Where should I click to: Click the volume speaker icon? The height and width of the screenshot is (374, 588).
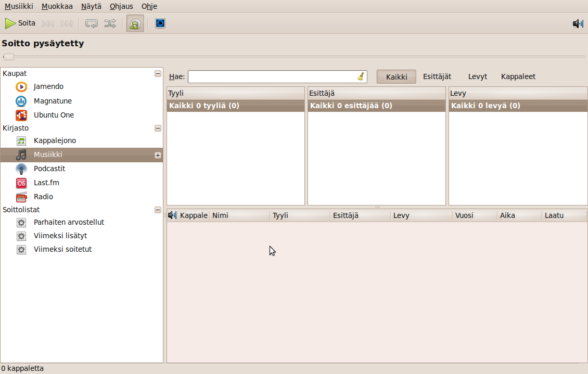(578, 23)
